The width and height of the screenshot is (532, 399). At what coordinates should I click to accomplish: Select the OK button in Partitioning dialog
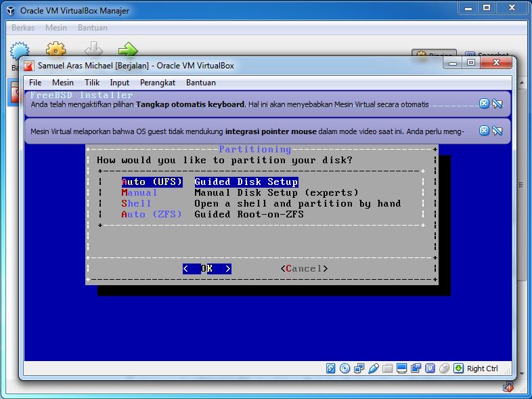click(207, 269)
